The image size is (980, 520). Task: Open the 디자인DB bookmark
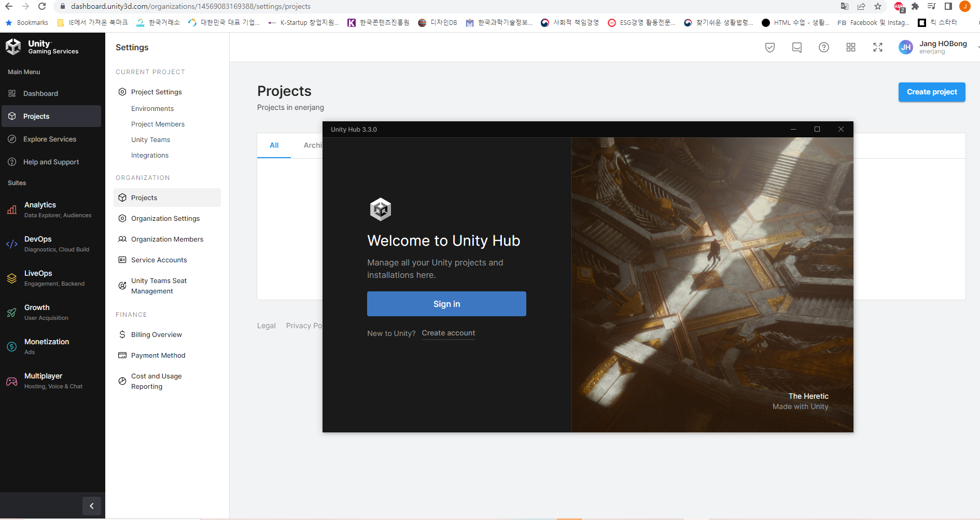tap(438, 22)
